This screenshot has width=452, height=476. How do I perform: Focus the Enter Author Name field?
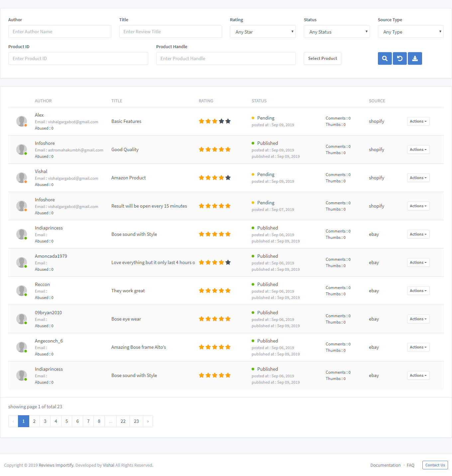tap(60, 32)
